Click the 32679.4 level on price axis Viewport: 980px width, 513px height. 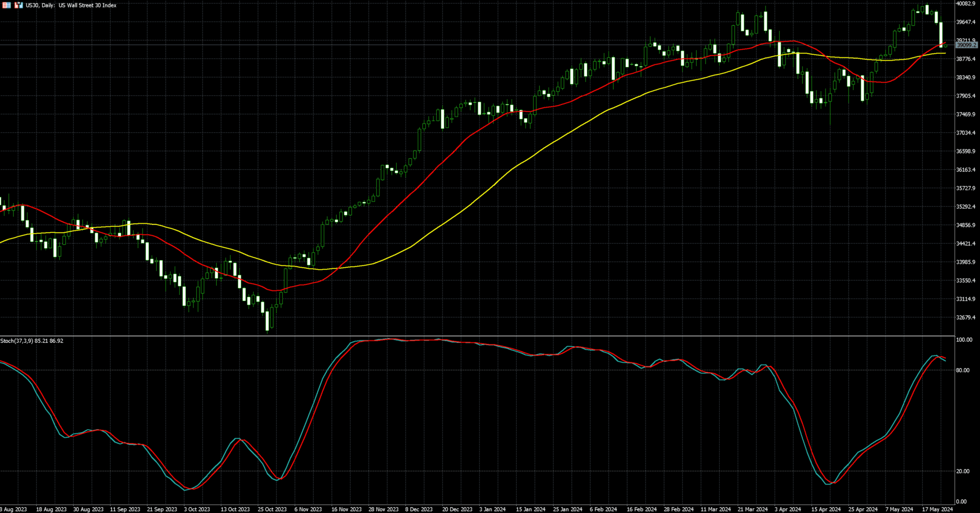pos(966,317)
